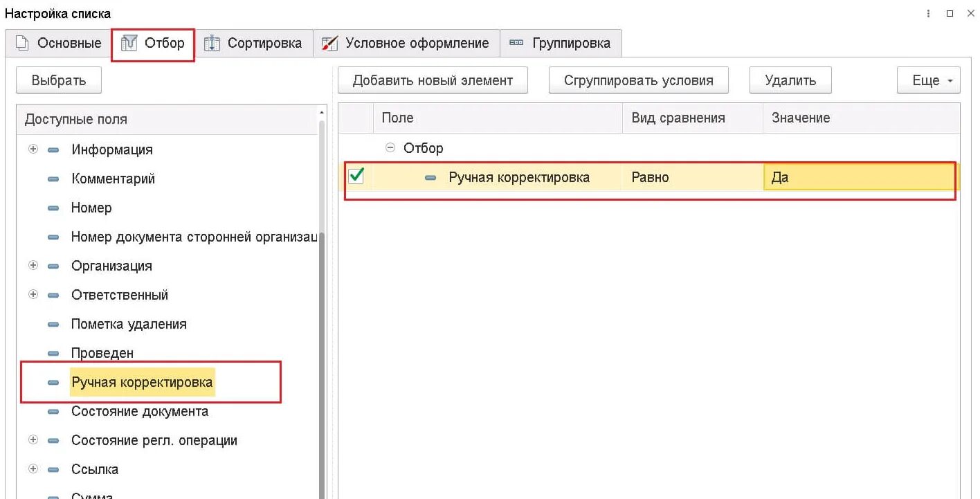This screenshot has width=980, height=499.
Task: Uncheck the Ручная корректировка filter checkbox
Action: tap(356, 176)
